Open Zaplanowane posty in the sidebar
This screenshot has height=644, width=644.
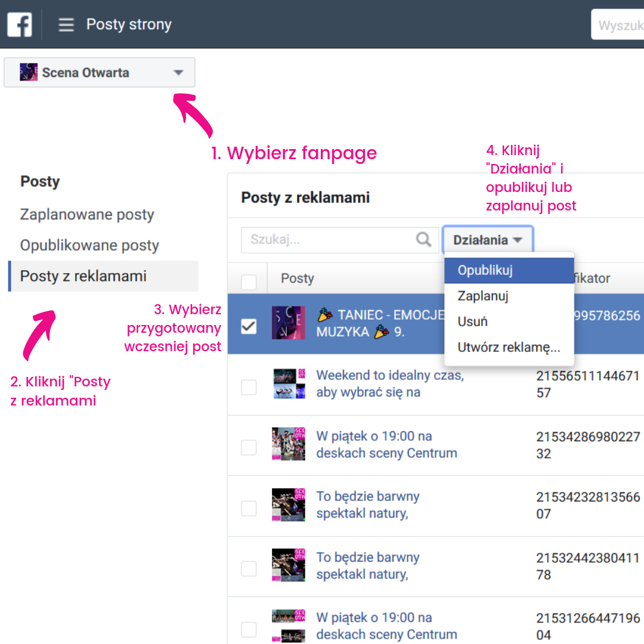(x=87, y=215)
